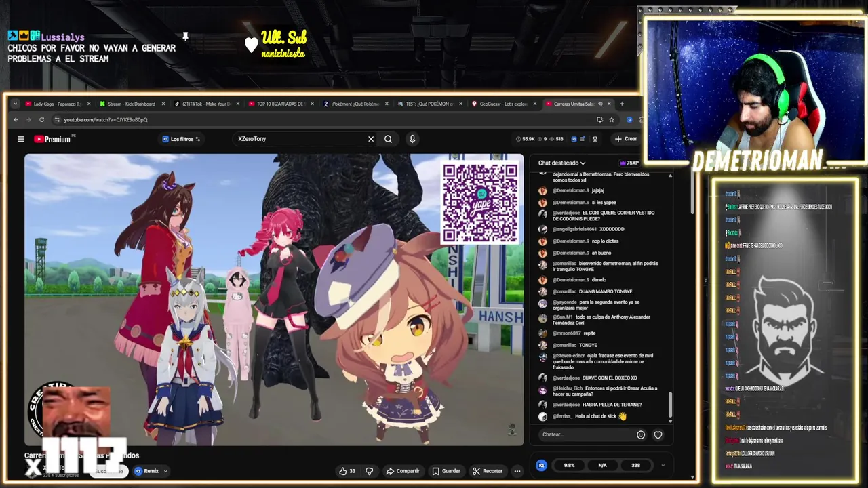Click the YouTube address bar URL

click(106, 120)
